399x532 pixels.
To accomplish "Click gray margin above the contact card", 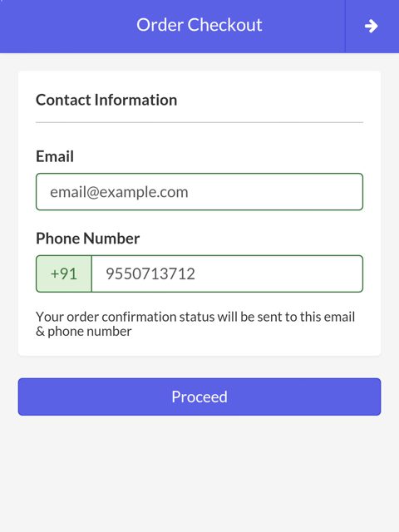I will coord(199,62).
